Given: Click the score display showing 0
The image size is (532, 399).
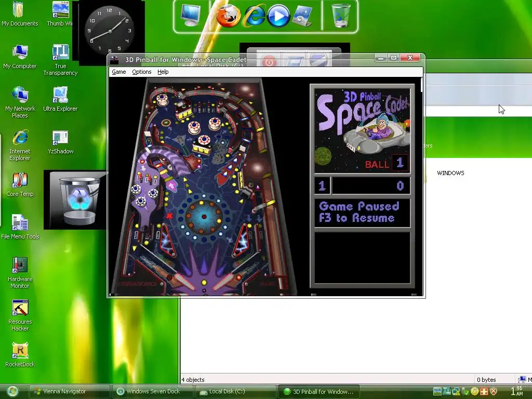Looking at the screenshot, I should pyautogui.click(x=371, y=185).
